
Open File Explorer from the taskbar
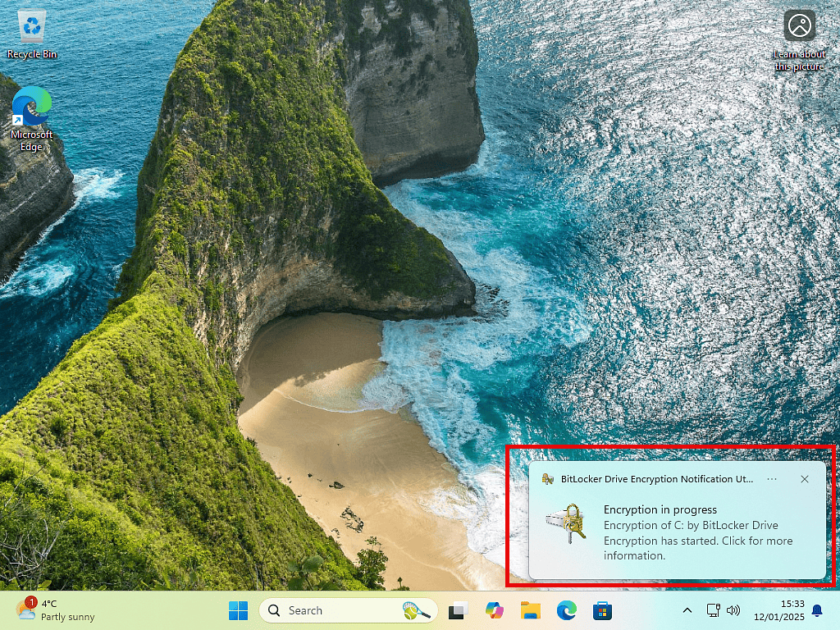click(531, 610)
